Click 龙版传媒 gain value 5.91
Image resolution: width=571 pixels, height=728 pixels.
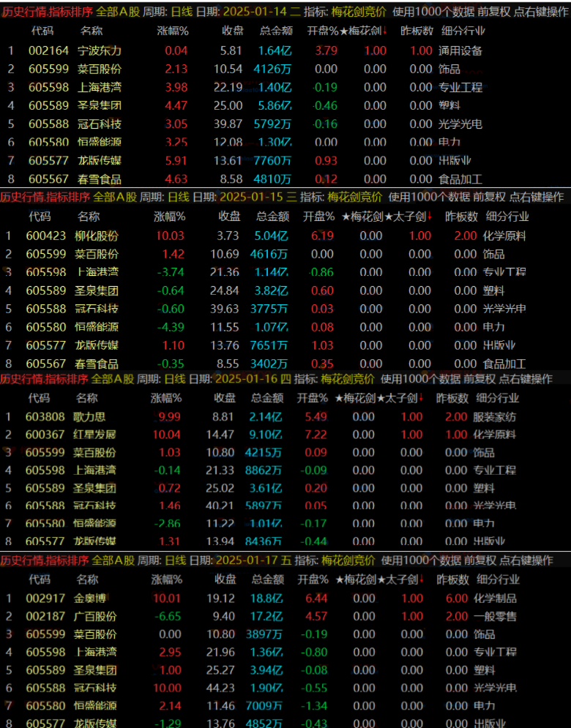pos(176,161)
